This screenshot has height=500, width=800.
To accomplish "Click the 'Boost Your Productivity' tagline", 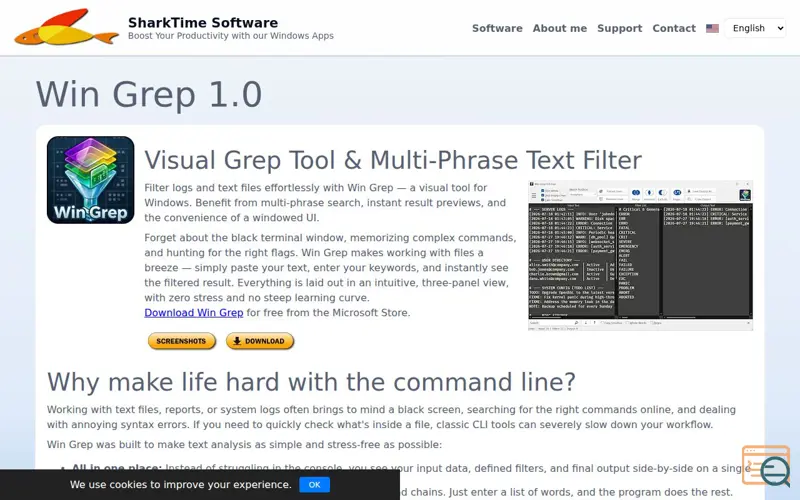I will [231, 36].
